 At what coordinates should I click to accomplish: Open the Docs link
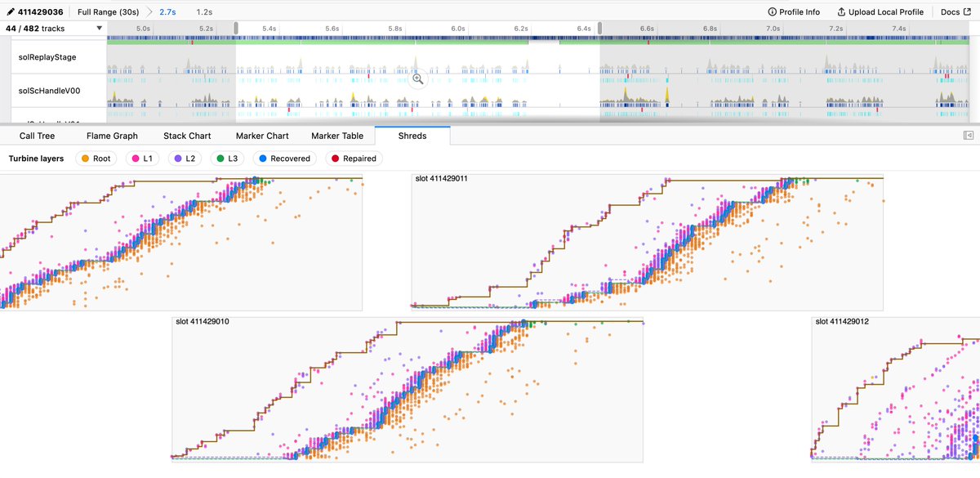point(955,12)
